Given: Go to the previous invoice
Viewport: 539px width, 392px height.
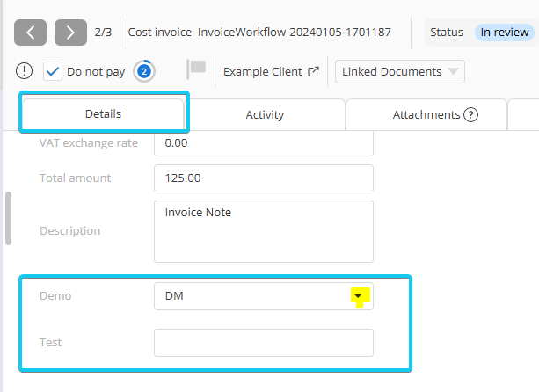Looking at the screenshot, I should (x=30, y=33).
